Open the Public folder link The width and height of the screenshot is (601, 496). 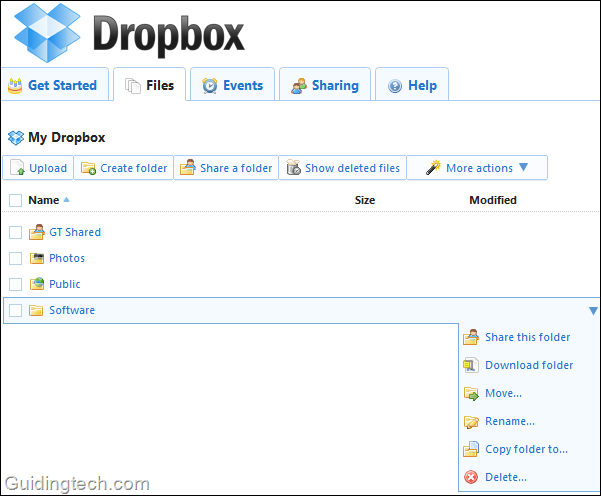coord(64,284)
